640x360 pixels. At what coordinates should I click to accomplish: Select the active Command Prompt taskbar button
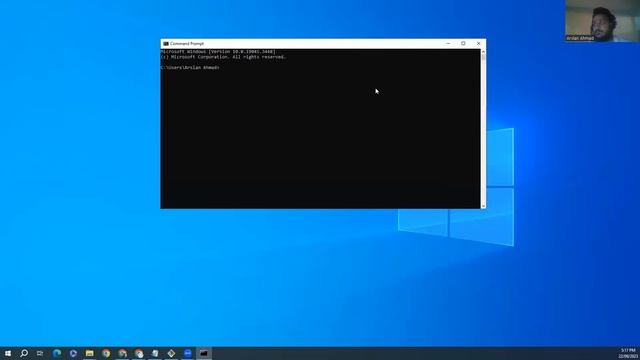204,353
